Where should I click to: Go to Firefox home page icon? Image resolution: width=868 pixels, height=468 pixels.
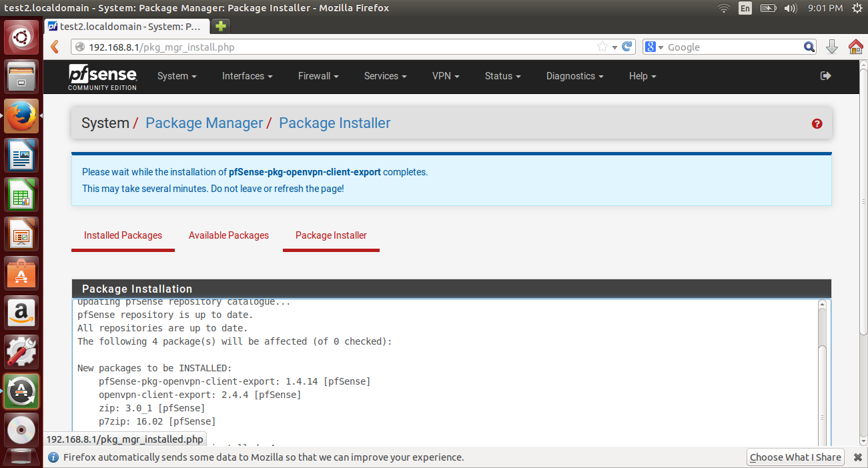click(x=855, y=47)
